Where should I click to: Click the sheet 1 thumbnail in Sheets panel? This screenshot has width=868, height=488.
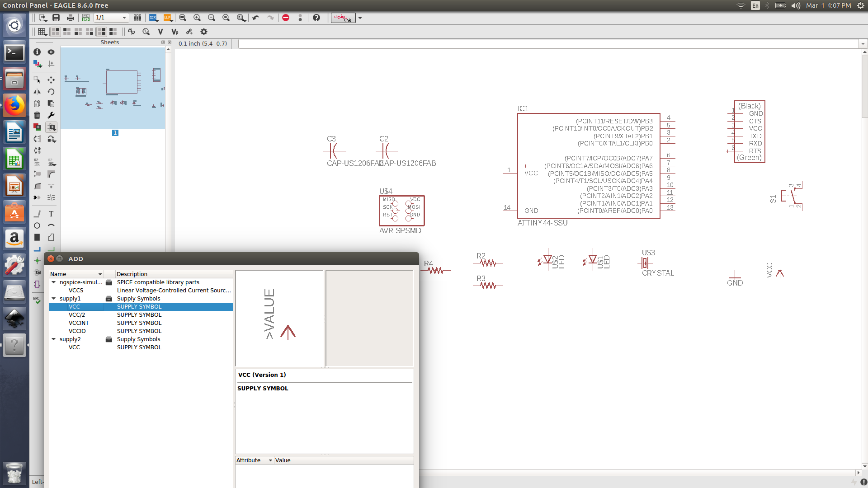113,88
